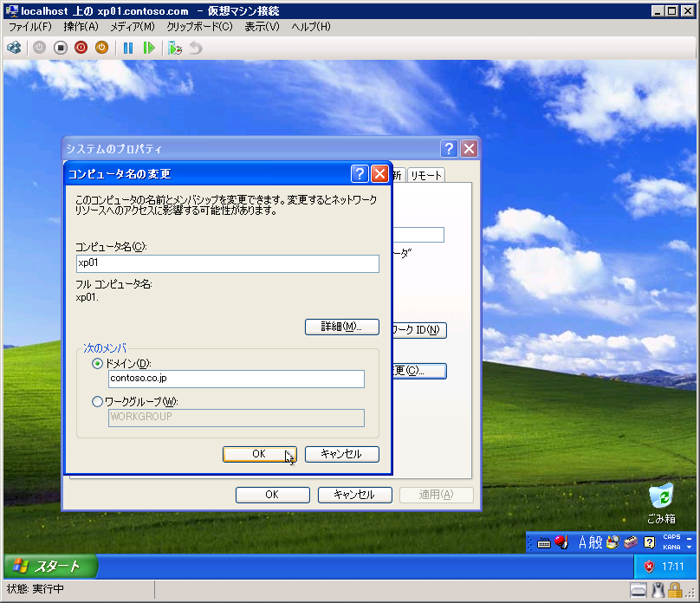Viewport: 700px width, 603px height.
Task: Click the ネットワーク ID(N) button in システムのプロパティ
Action: 419,330
